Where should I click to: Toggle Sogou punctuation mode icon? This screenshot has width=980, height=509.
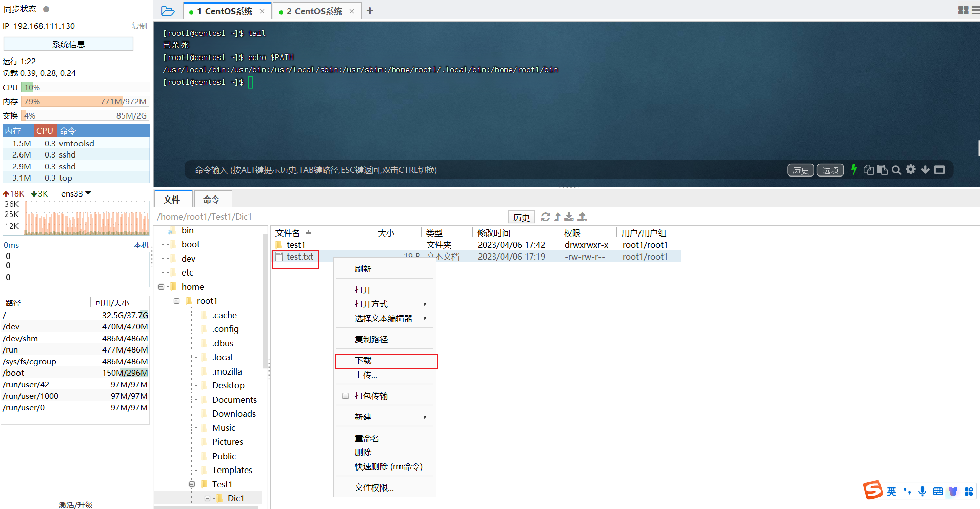[907, 491]
